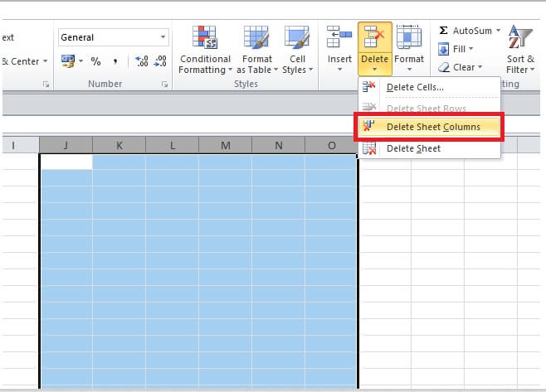Choose Delete Cells... from menu
The image size is (546, 392).
coord(430,87)
